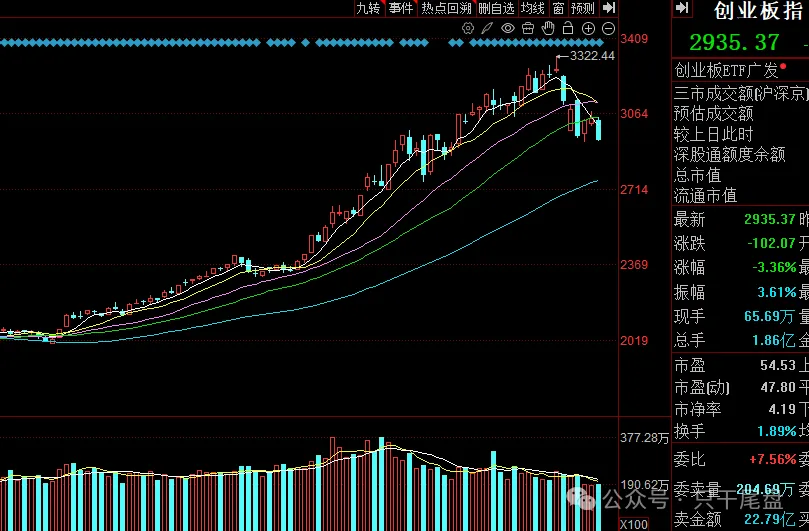Viewport: 809px width, 531px height.
Task: Toggle the chart lock icon
Action: click(567, 29)
